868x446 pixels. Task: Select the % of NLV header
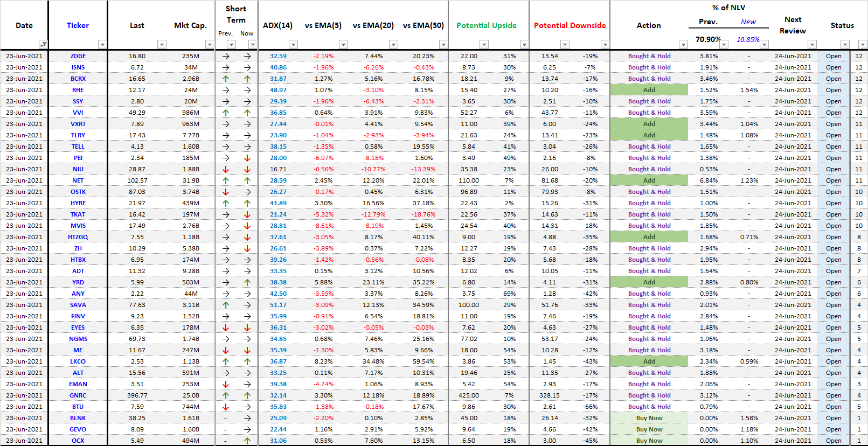pyautogui.click(x=728, y=8)
